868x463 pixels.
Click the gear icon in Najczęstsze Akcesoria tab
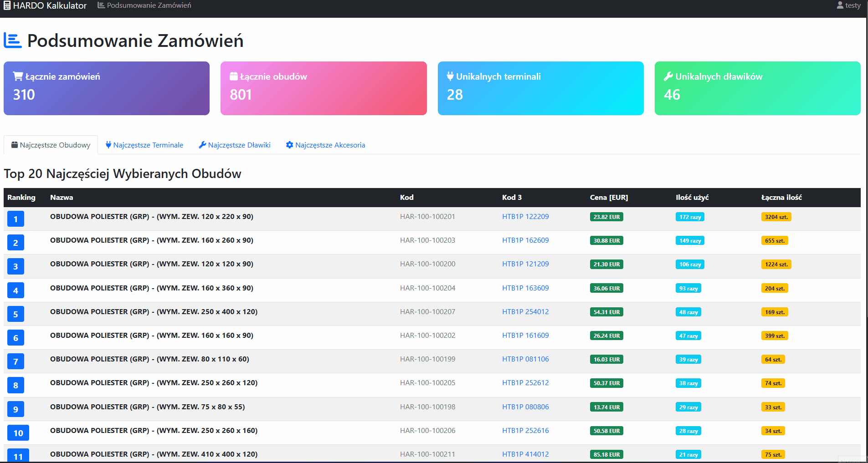[289, 145]
